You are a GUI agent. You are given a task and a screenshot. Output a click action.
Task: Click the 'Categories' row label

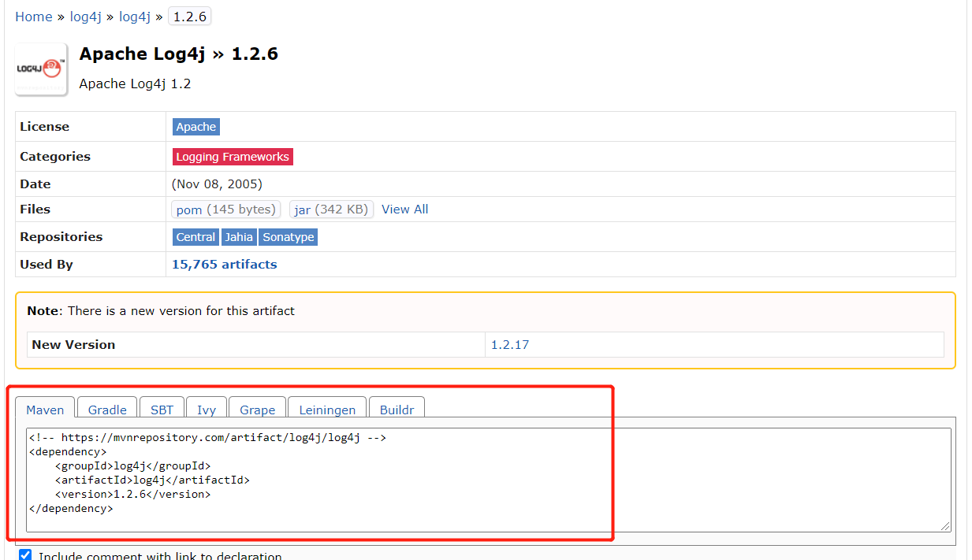tap(55, 157)
